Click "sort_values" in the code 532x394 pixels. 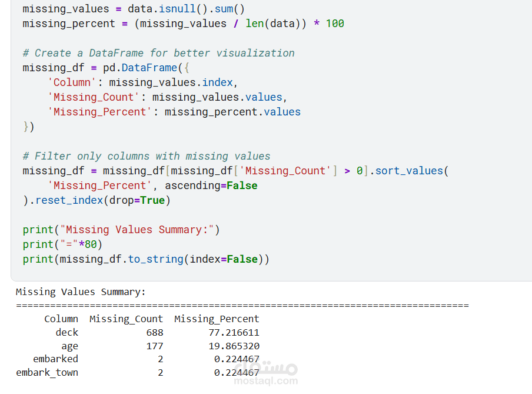coord(408,171)
